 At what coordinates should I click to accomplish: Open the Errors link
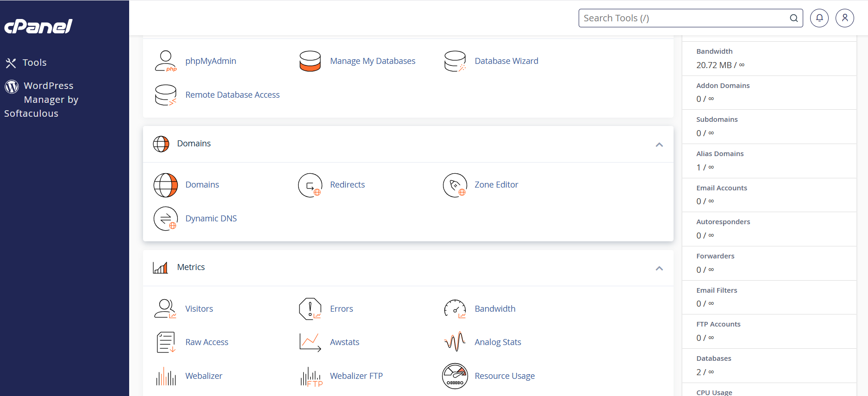click(x=341, y=309)
